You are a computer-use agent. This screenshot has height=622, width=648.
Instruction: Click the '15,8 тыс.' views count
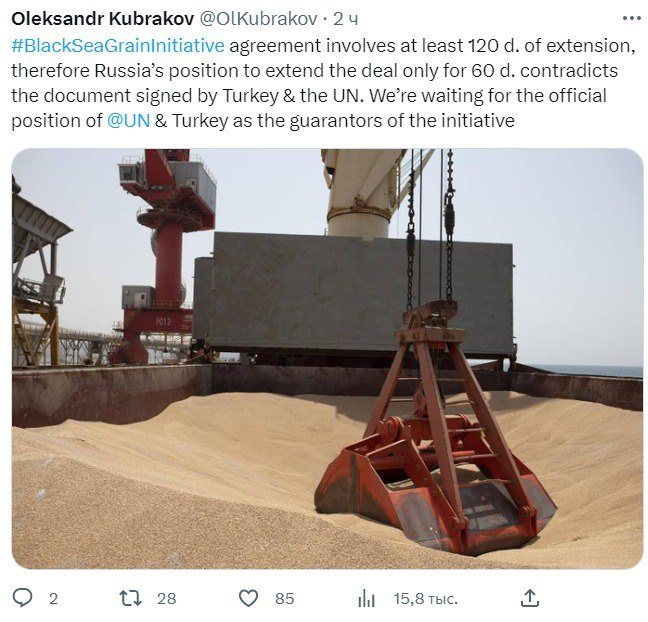tap(425, 598)
